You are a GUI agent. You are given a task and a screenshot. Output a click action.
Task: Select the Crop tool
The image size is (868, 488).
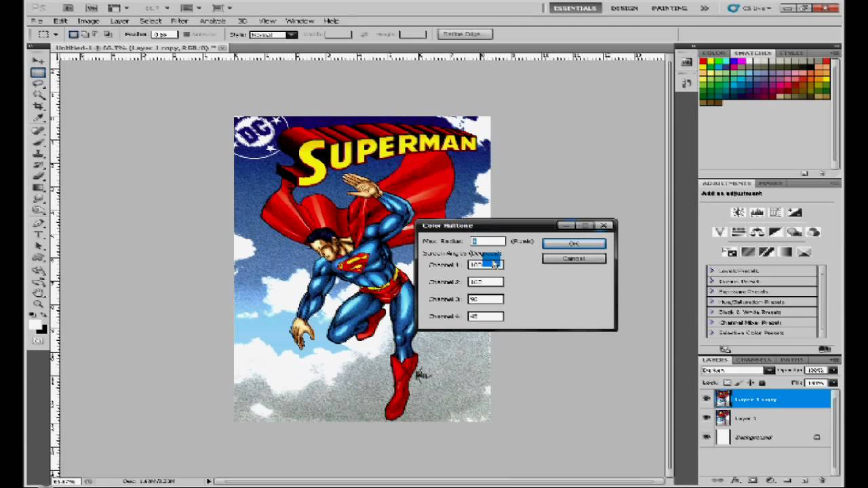tap(37, 106)
